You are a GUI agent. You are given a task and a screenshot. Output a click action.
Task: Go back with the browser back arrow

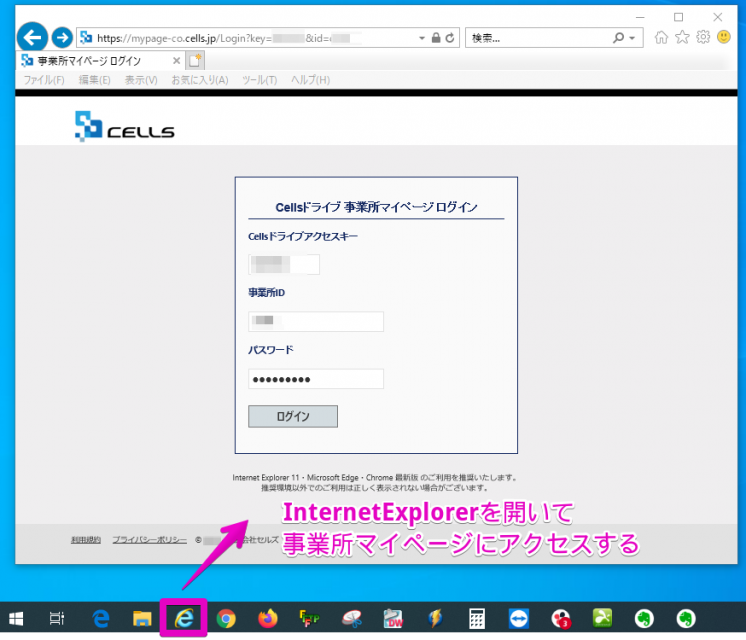32,37
